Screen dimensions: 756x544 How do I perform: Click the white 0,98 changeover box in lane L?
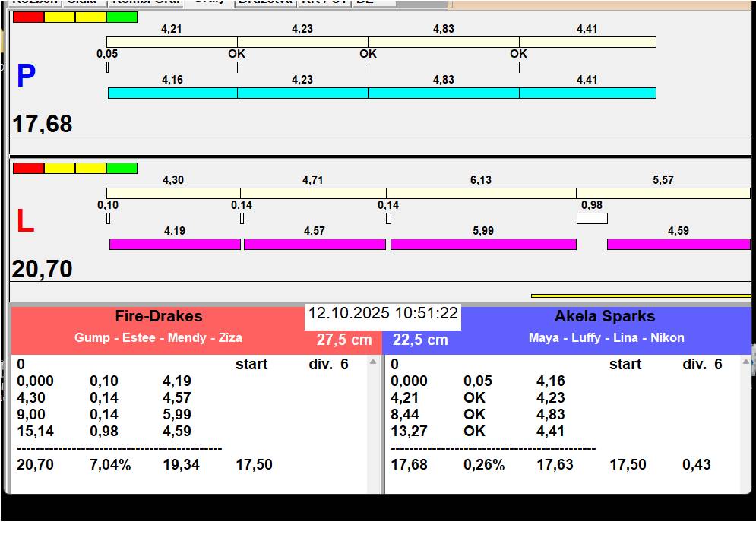coord(592,219)
